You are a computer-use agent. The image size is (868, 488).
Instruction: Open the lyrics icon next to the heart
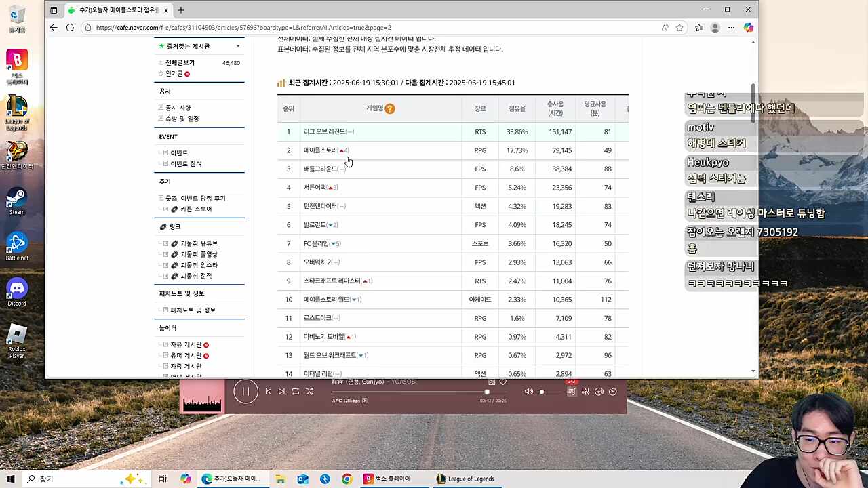point(492,382)
